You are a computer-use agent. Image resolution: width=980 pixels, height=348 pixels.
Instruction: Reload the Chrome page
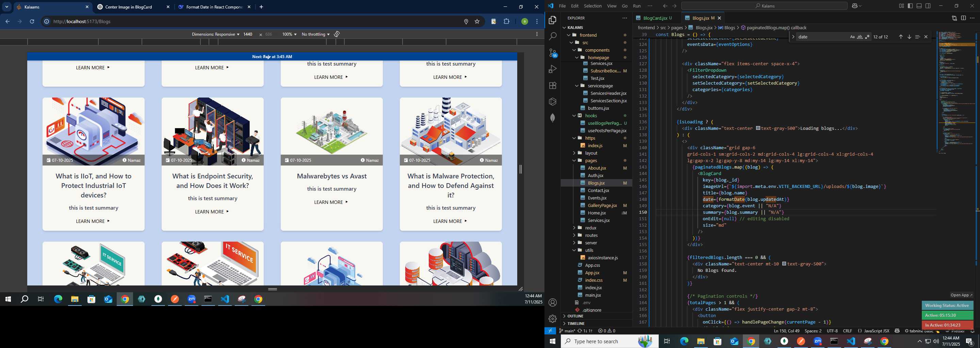pos(32,22)
